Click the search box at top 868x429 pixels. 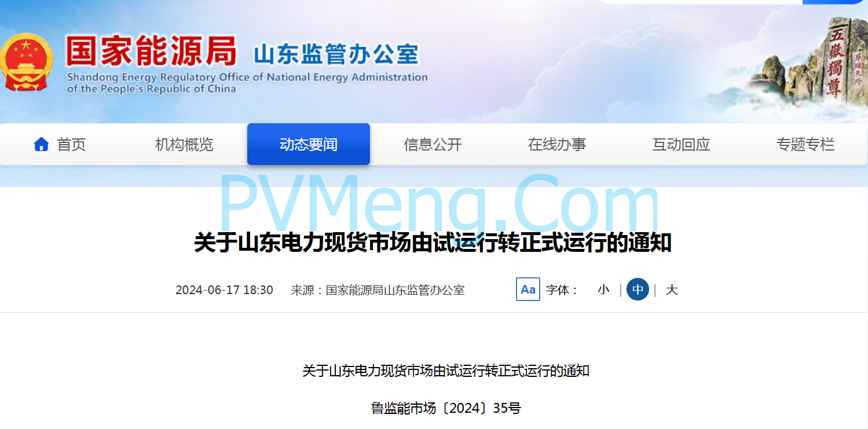coord(701,2)
